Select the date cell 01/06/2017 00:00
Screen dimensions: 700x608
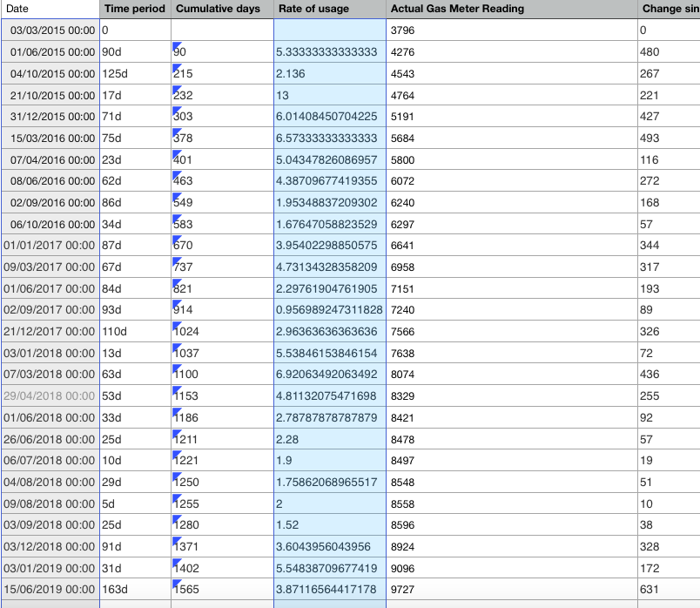point(50,288)
